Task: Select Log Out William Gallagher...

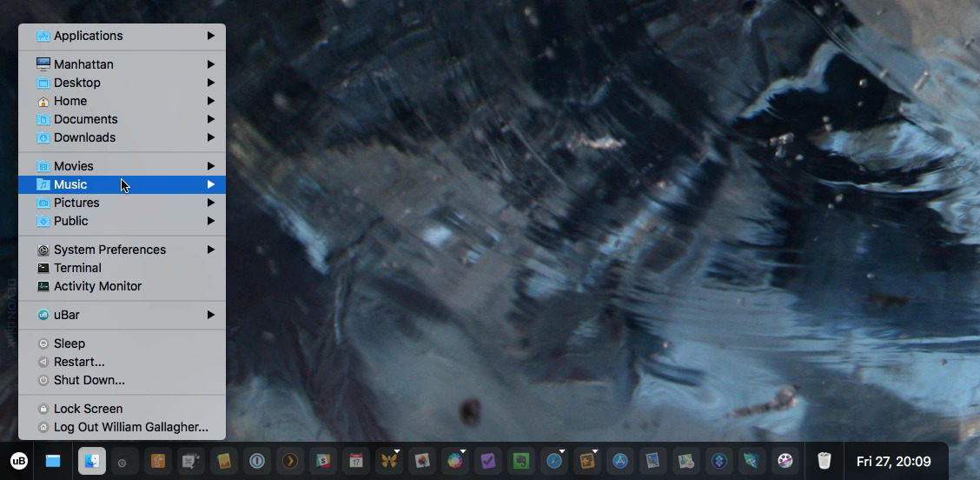Action: [x=122, y=427]
